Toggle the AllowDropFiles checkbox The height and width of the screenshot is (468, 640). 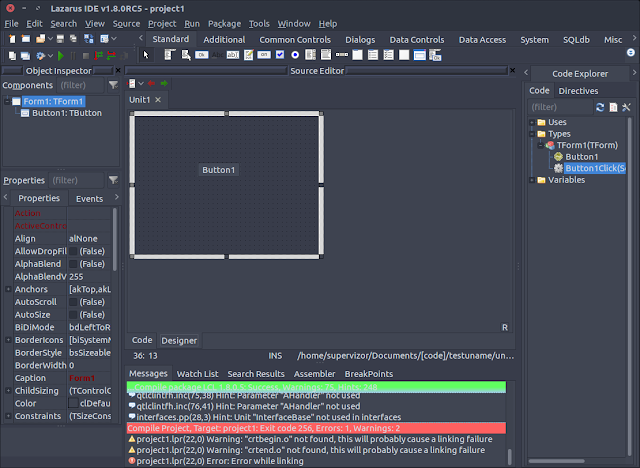click(73, 251)
